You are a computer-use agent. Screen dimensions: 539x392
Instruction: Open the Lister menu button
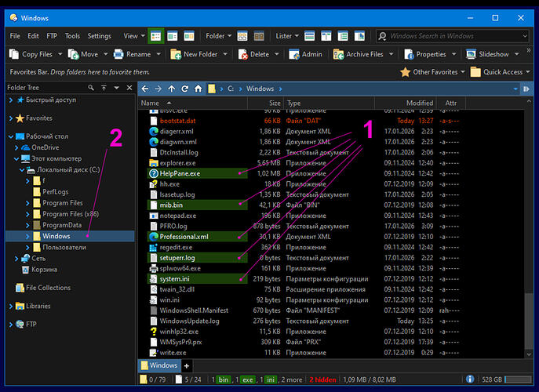tap(287, 36)
